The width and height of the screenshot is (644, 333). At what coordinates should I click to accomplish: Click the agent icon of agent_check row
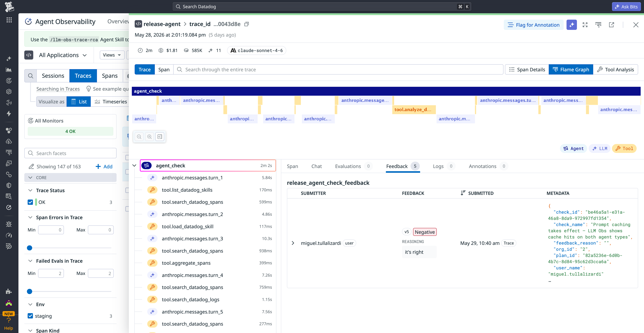147,166
